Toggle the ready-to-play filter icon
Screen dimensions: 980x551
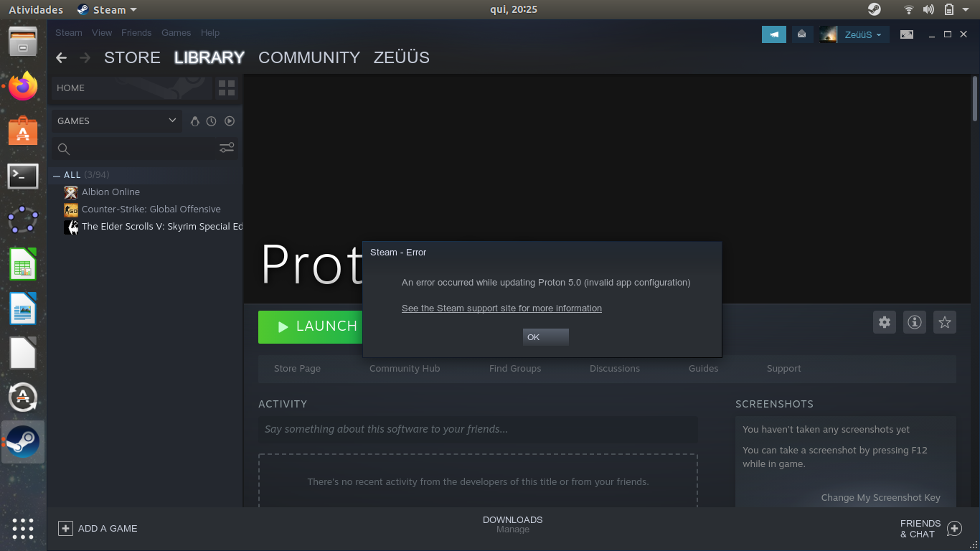[x=230, y=121]
